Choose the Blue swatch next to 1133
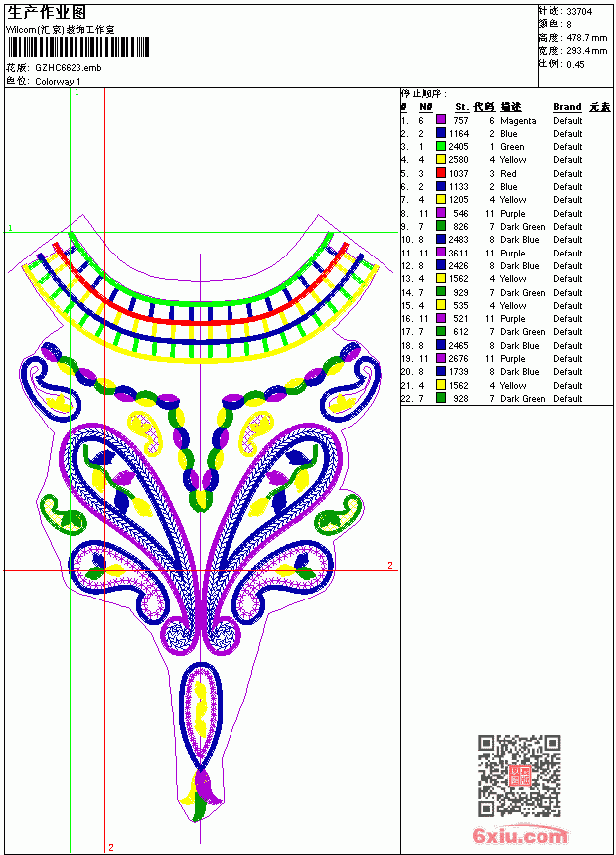616x855 pixels. [x=441, y=186]
